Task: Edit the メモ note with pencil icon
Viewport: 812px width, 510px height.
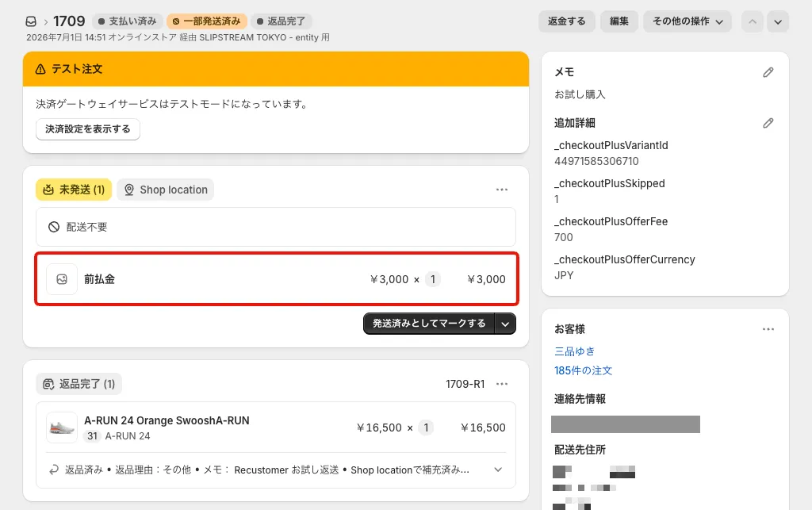Action: pos(768,72)
